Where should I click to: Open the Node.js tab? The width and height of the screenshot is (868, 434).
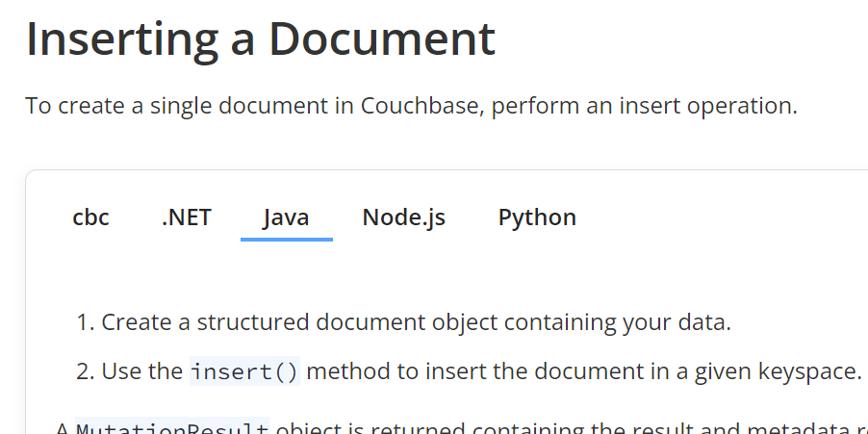pos(403,217)
